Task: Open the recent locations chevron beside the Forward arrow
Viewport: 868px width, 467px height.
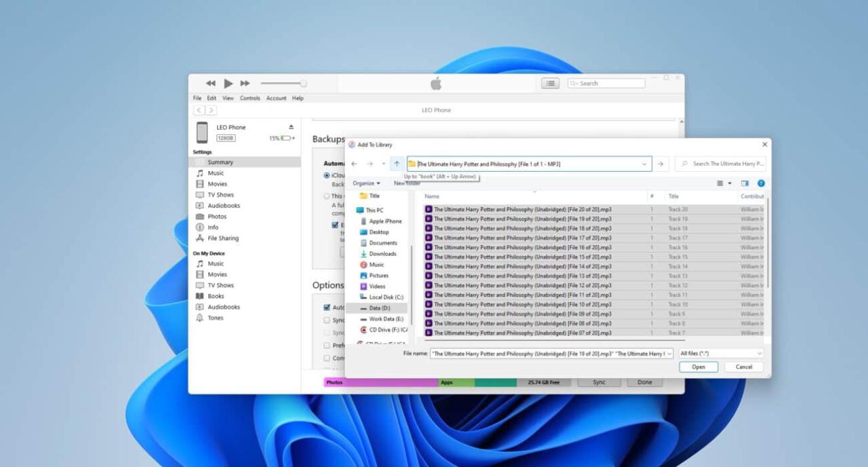Action: click(x=383, y=164)
